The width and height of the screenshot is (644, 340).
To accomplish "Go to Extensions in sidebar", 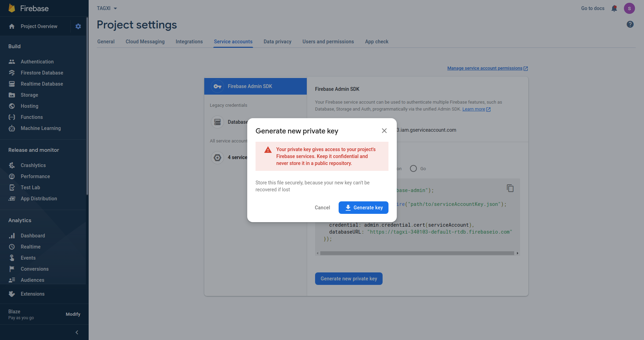I will tap(33, 294).
